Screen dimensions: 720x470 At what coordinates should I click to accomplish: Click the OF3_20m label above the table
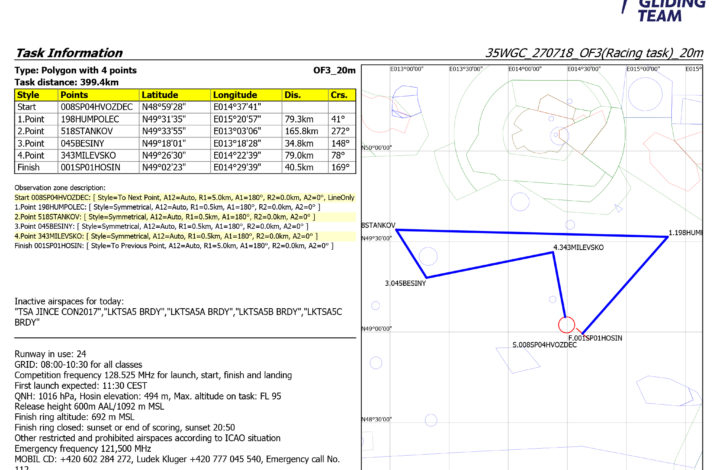coord(332,70)
